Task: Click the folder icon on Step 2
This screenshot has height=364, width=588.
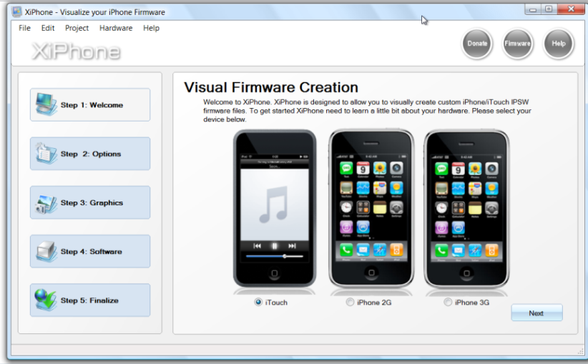Action: pyautogui.click(x=46, y=153)
